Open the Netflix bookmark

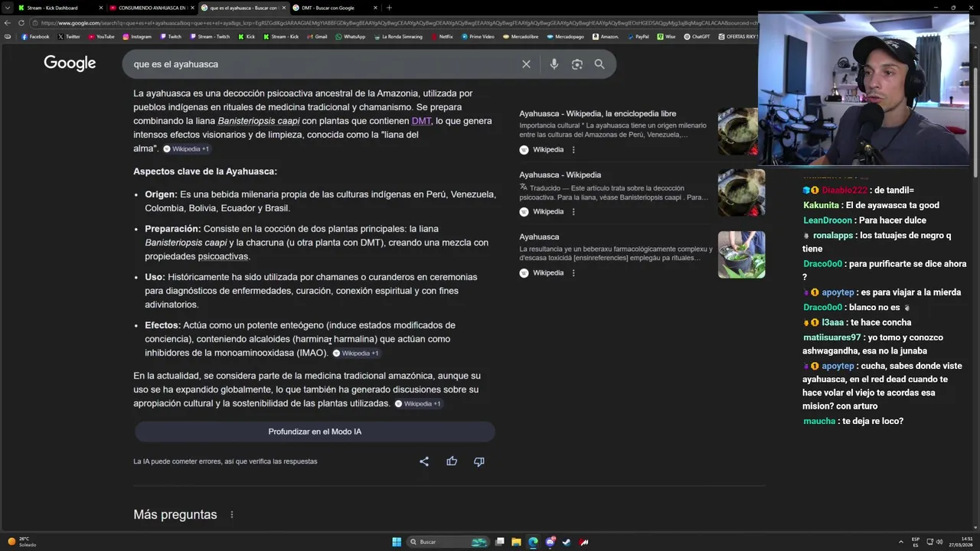[443, 37]
